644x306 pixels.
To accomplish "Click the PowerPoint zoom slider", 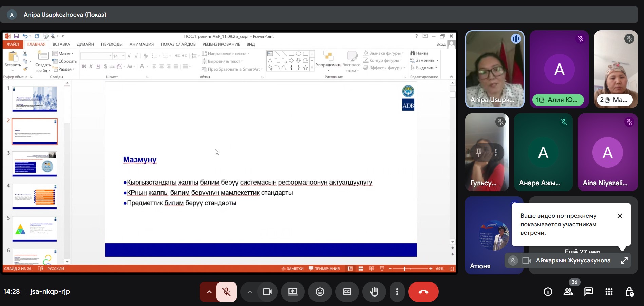I will (x=404, y=269).
